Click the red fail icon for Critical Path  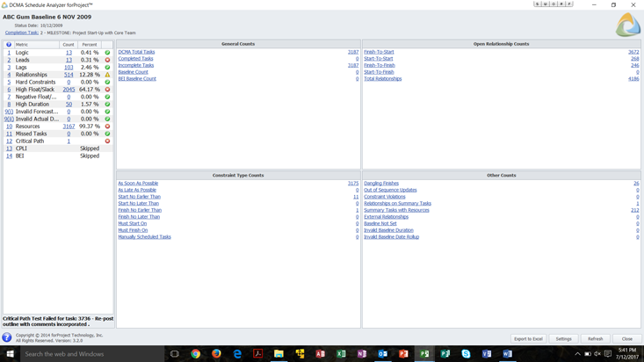[x=108, y=141]
